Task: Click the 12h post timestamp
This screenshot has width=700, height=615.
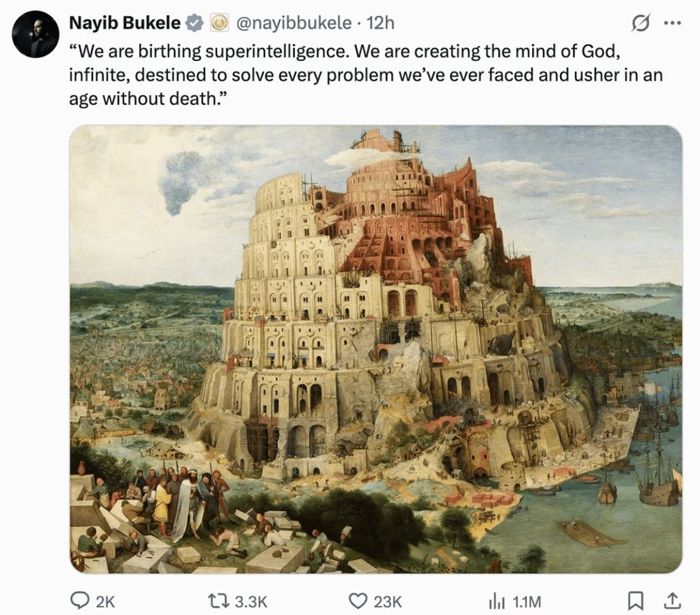Action: [380, 23]
